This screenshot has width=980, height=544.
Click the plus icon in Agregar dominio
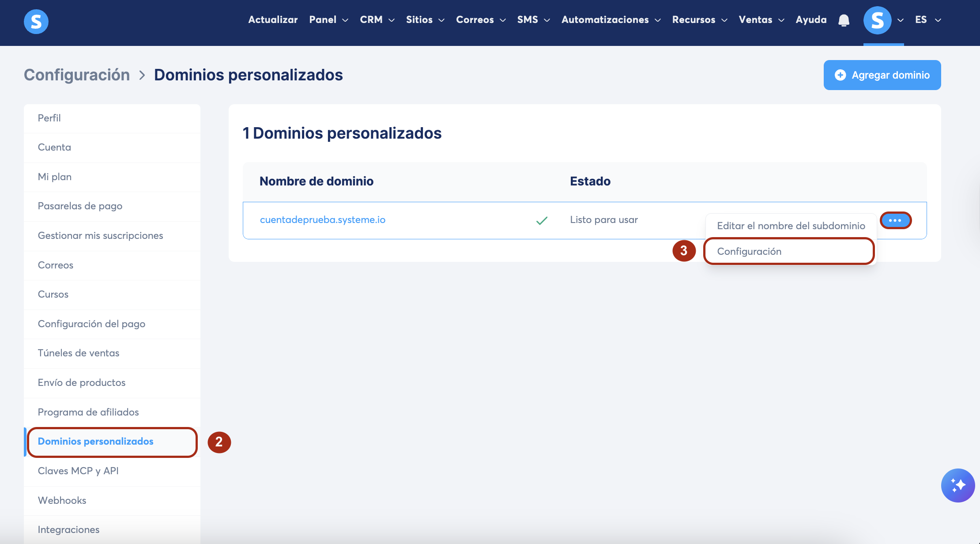pos(840,75)
